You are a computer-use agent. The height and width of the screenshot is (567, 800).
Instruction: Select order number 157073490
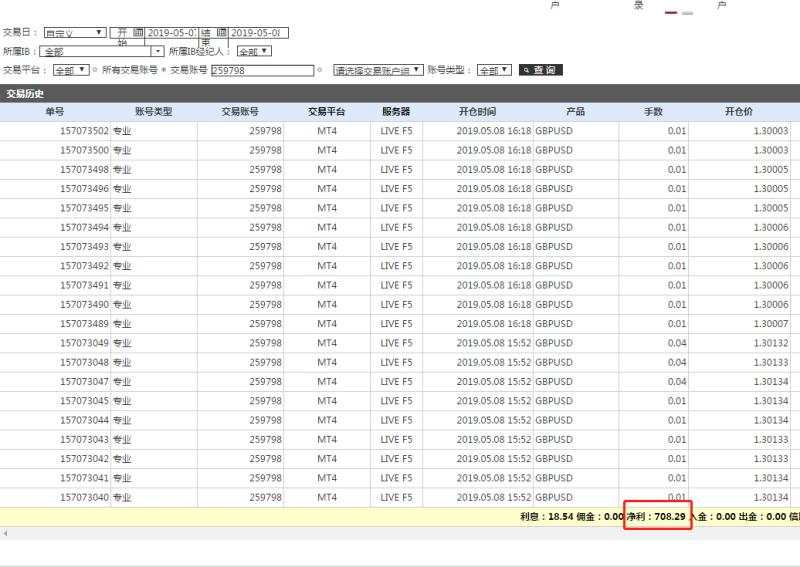(x=84, y=305)
